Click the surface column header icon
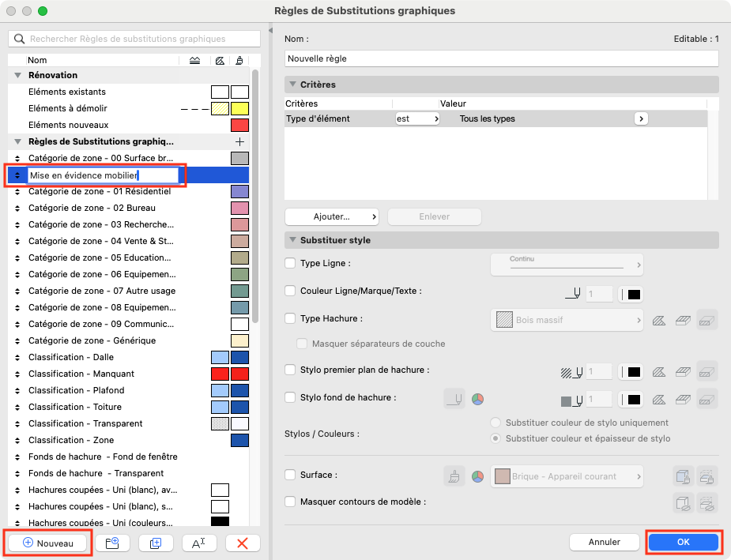 [239, 60]
